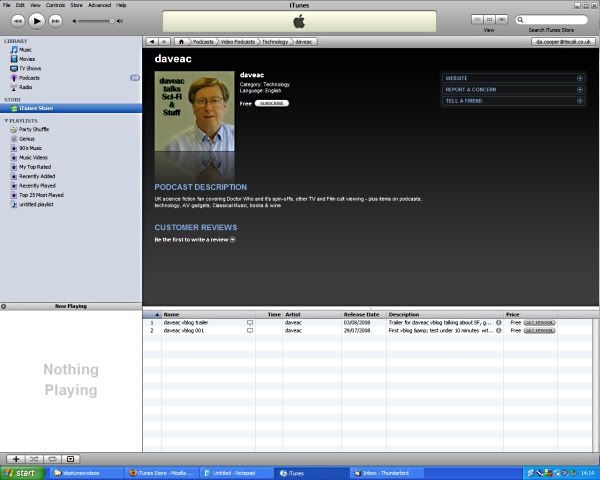600x480 pixels.
Task: Go back in the iTunes Store
Action: click(152, 42)
